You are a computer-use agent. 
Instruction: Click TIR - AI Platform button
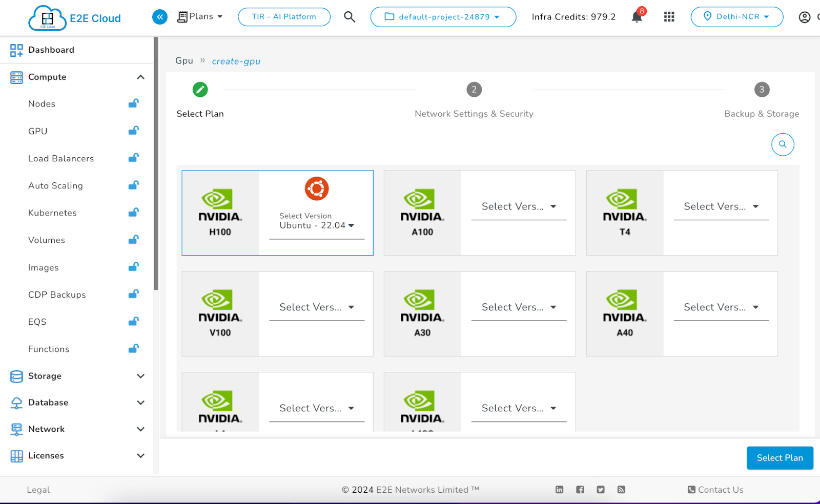(284, 17)
